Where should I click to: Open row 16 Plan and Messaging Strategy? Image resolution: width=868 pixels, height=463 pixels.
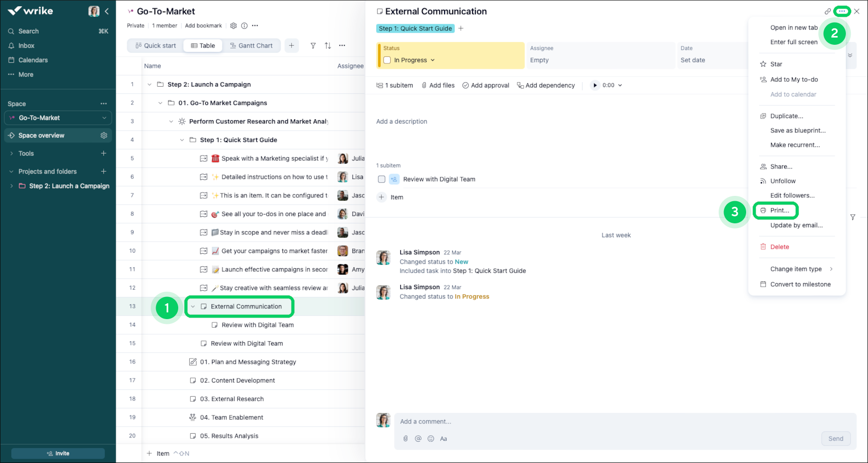[248, 362]
